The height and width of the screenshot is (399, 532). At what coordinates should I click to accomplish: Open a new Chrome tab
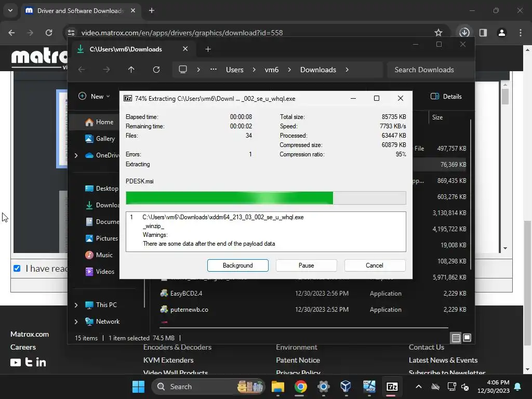coord(152,10)
